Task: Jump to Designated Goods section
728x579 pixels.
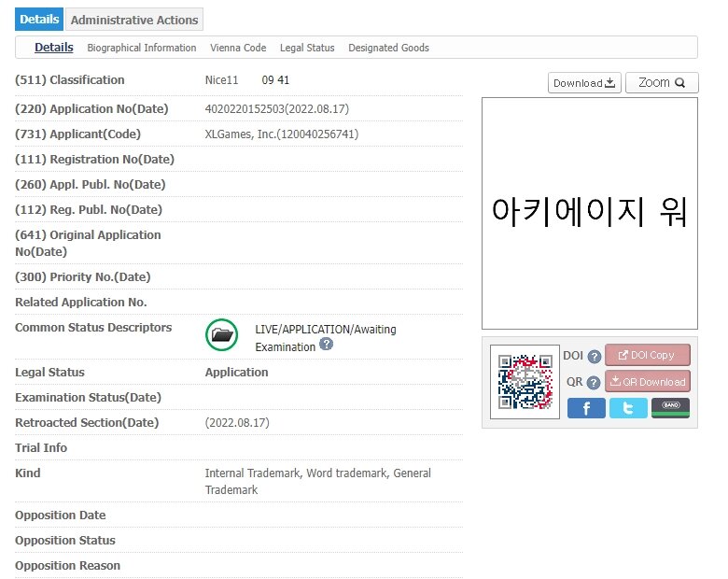Action: [x=388, y=48]
